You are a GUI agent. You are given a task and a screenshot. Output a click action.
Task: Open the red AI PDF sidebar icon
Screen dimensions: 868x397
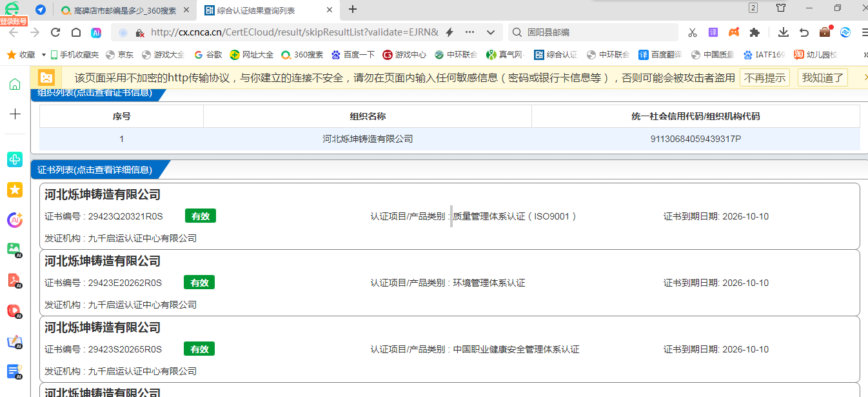pos(15,280)
